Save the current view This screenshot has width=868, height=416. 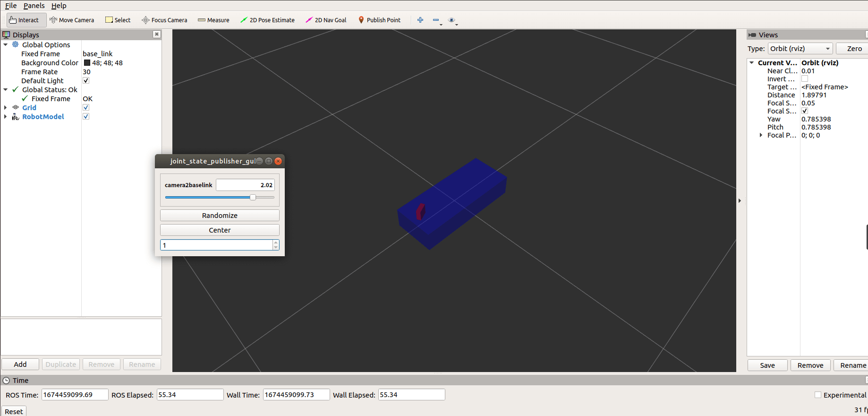(x=767, y=365)
